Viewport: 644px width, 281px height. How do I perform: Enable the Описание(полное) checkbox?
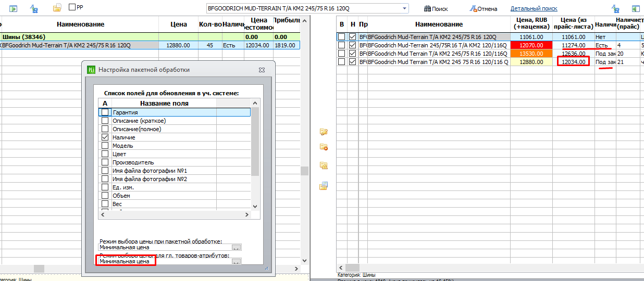pos(105,129)
